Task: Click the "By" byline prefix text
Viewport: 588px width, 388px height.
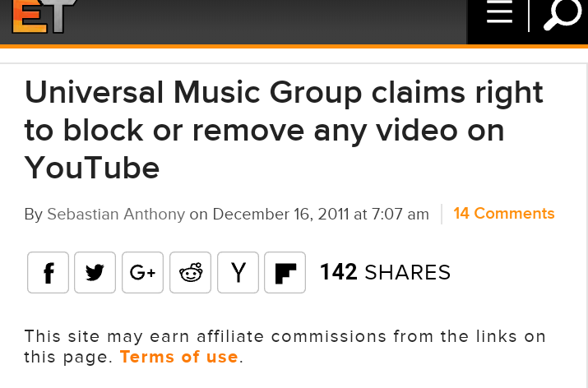Action: pyautogui.click(x=34, y=215)
